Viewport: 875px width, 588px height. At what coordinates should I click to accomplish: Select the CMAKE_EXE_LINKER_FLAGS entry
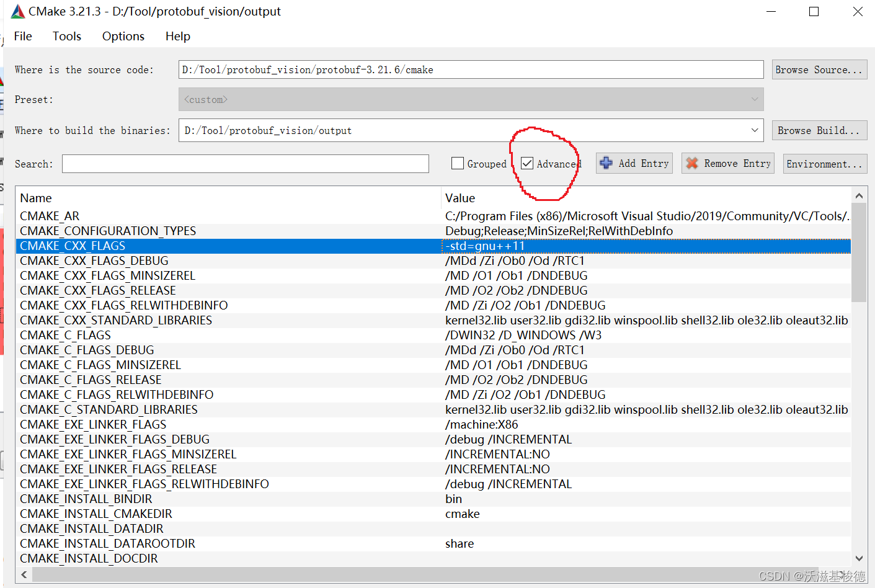[x=93, y=424]
